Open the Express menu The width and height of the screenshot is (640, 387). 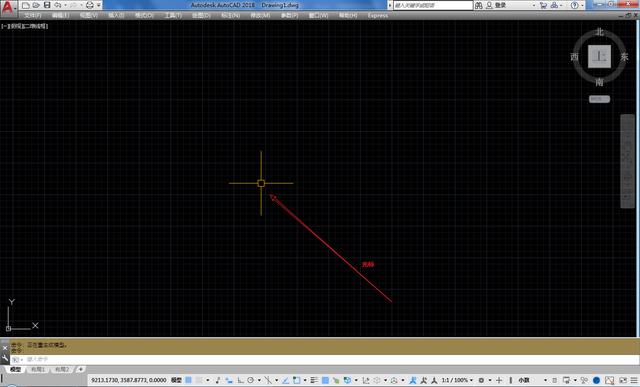[x=378, y=16]
